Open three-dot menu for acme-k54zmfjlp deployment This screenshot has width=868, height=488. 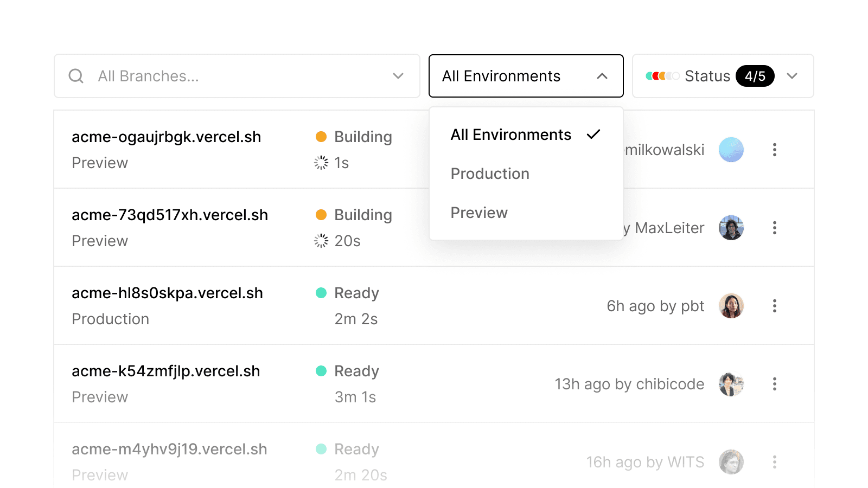[x=774, y=384]
